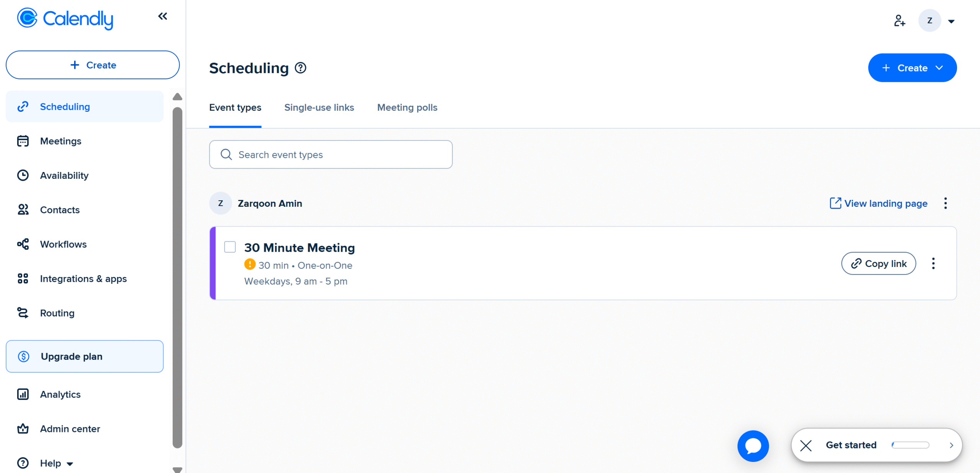Open the chat support bubble

pos(753,446)
